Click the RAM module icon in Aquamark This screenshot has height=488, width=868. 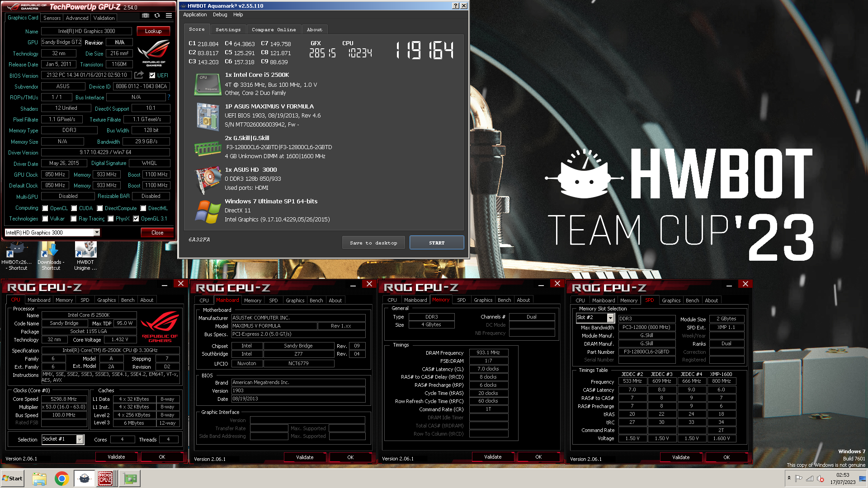[x=208, y=148]
